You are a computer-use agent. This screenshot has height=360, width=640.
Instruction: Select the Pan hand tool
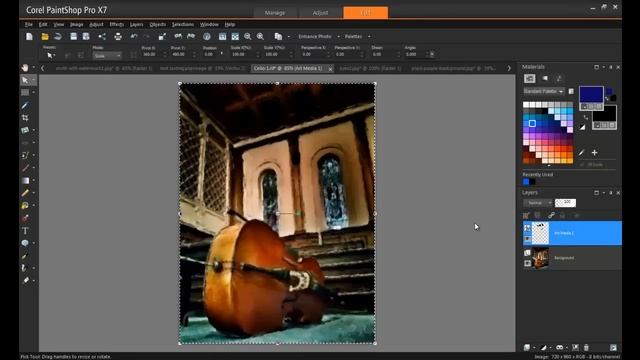point(25,68)
